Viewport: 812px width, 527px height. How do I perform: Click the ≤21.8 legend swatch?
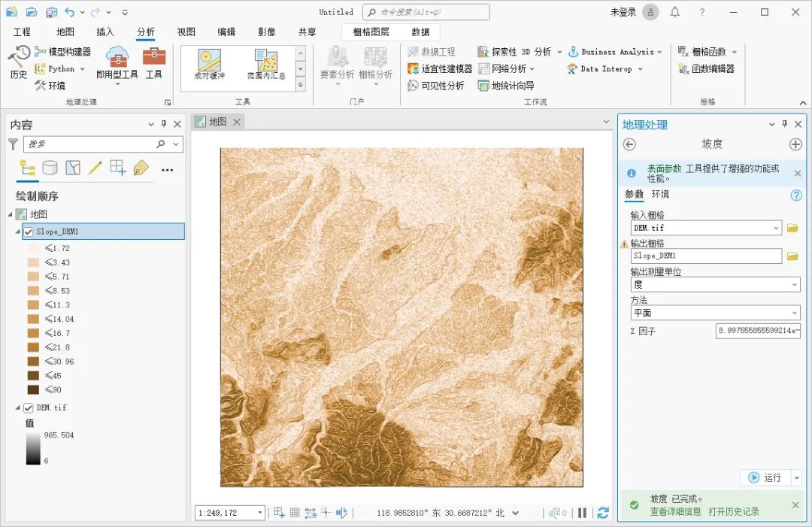coord(34,347)
